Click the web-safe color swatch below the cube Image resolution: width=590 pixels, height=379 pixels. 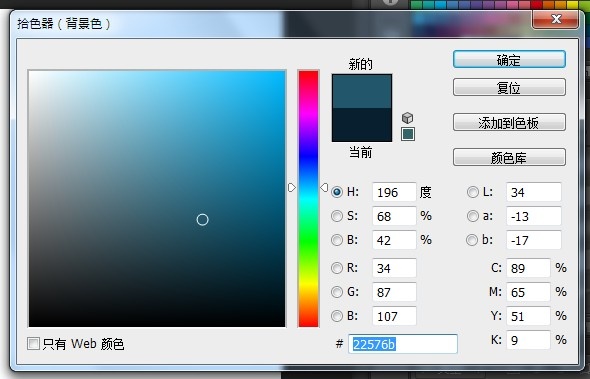[x=408, y=134]
